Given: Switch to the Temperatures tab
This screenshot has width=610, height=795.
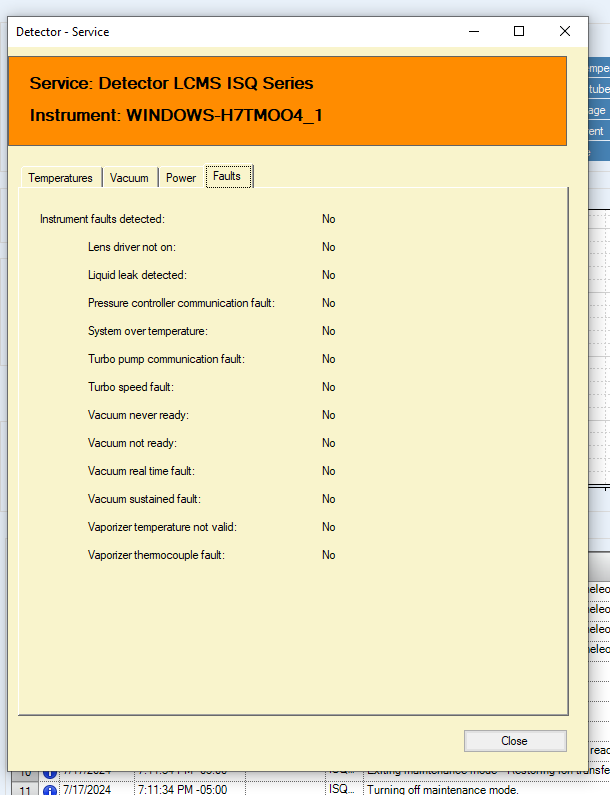Looking at the screenshot, I should click(x=60, y=178).
